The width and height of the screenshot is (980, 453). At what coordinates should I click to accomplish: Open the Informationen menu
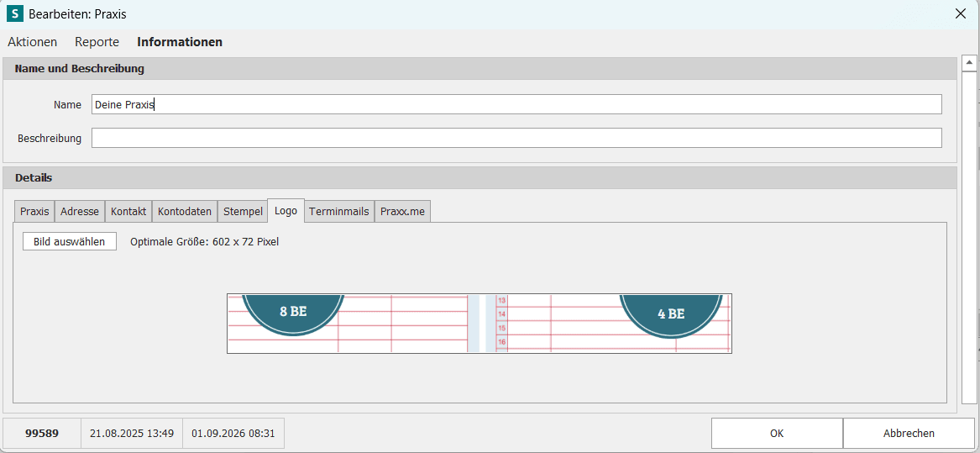point(180,42)
